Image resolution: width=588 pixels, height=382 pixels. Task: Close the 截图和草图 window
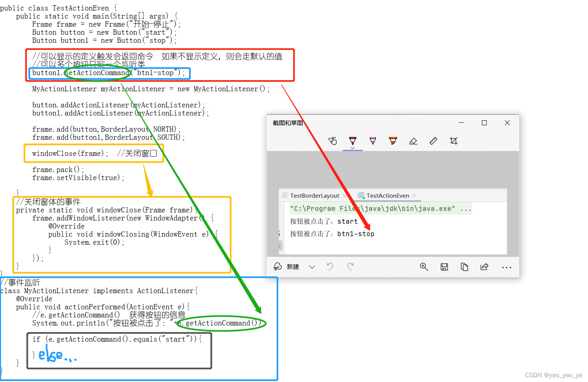pos(507,123)
